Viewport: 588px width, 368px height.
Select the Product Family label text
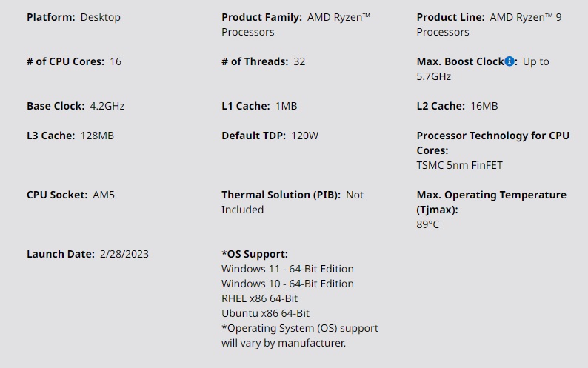pos(261,17)
